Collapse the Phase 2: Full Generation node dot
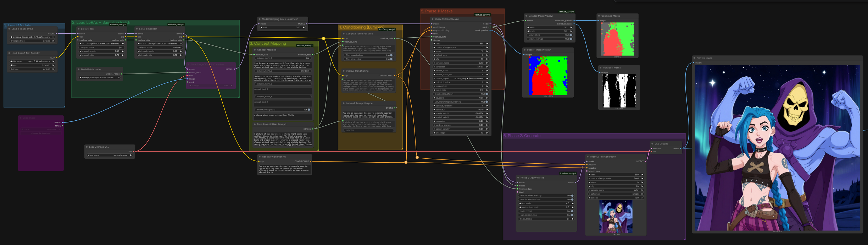Viewport: 868px width, 245px height. [588, 157]
